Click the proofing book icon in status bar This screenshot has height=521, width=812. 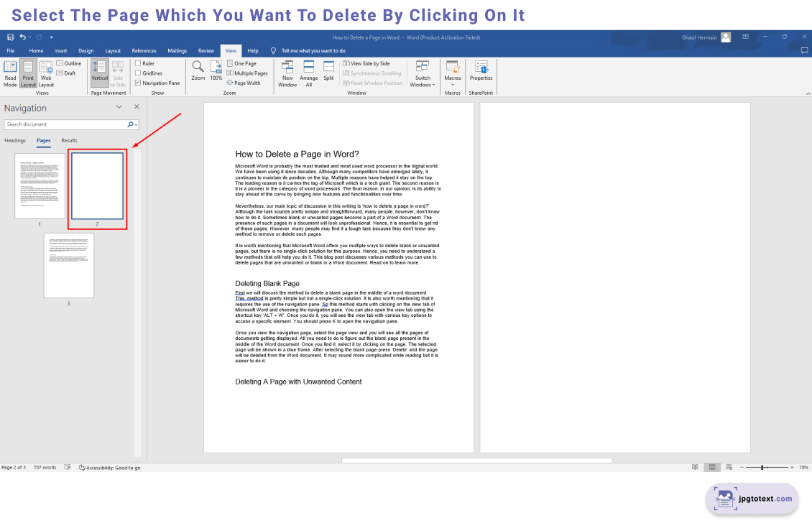click(68, 468)
